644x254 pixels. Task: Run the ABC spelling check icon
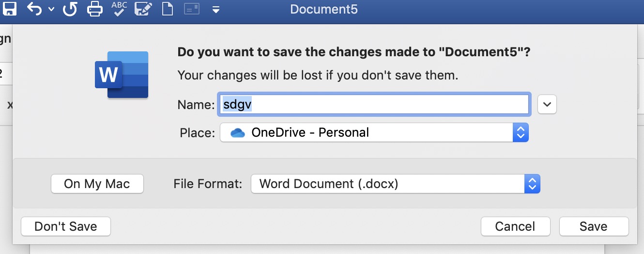tap(119, 9)
